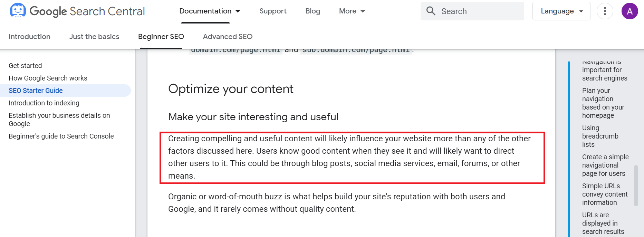Open the purple account avatar
This screenshot has height=237, width=644.
(629, 11)
